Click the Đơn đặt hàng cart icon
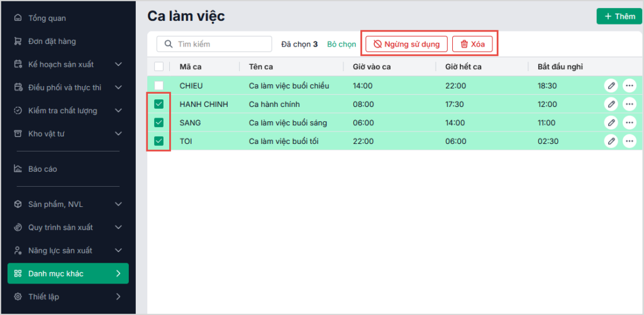 point(18,41)
